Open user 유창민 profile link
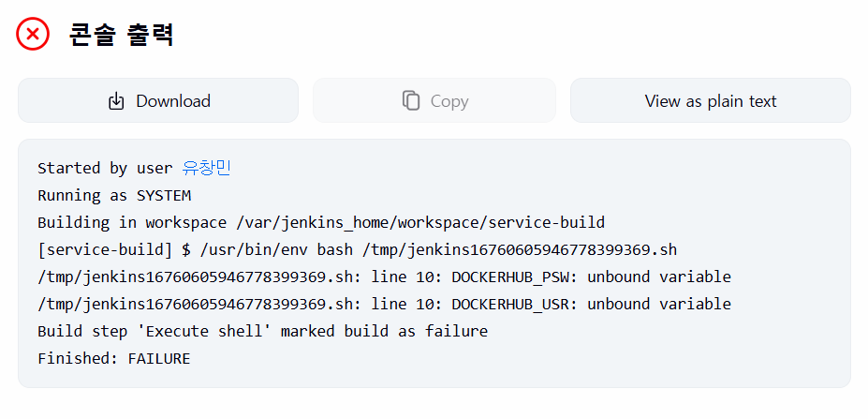 206,168
